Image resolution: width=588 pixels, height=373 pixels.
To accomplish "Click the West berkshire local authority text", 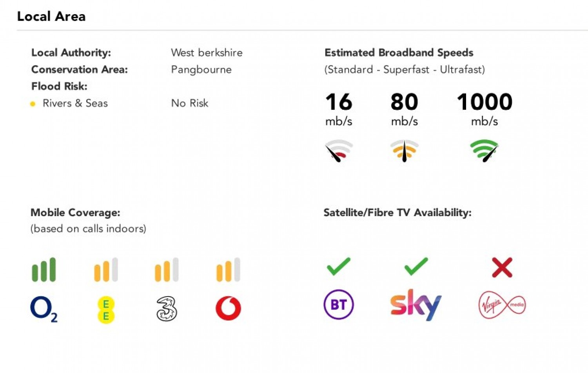I will point(207,53).
